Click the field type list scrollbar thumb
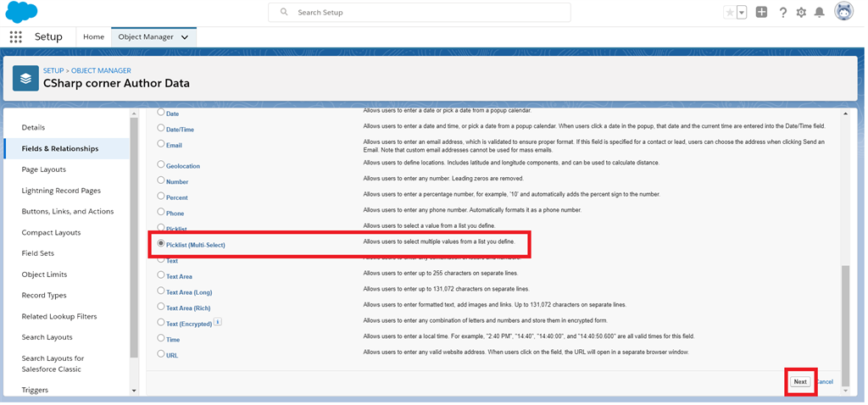The width and height of the screenshot is (868, 405). [845, 326]
